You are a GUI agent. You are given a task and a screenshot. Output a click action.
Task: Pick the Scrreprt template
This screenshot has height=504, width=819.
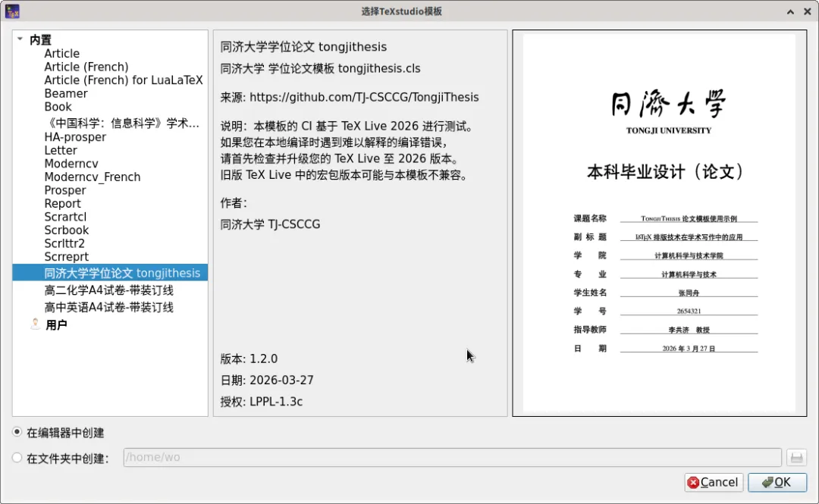pyautogui.click(x=66, y=256)
